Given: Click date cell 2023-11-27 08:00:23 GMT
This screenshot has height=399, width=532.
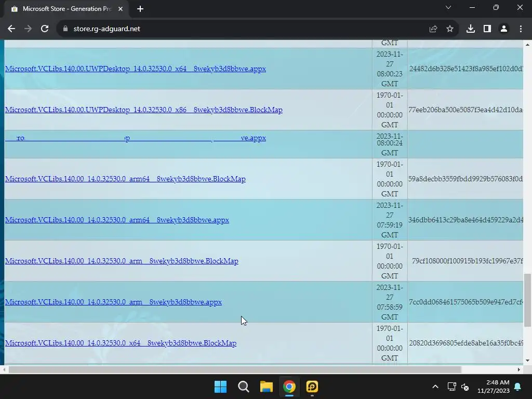Looking at the screenshot, I should point(390,69).
